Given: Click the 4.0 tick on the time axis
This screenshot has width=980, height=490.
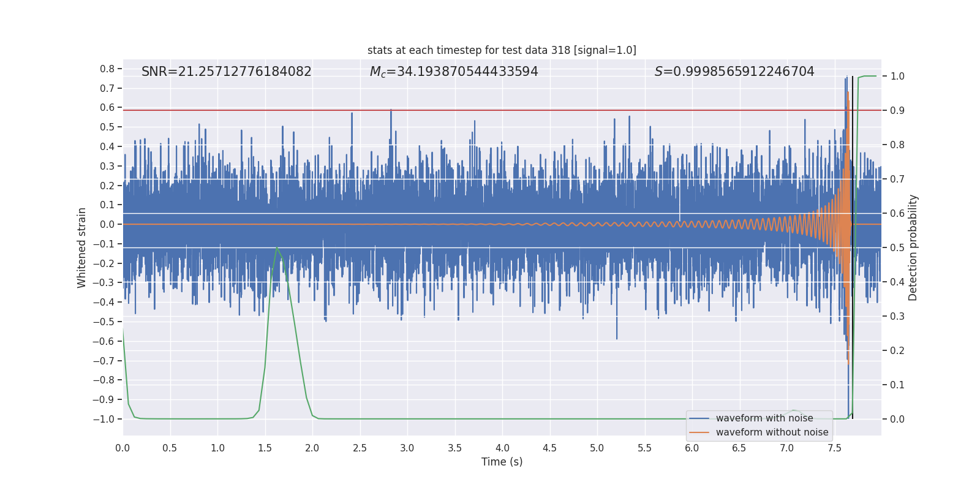Looking at the screenshot, I should [502, 448].
